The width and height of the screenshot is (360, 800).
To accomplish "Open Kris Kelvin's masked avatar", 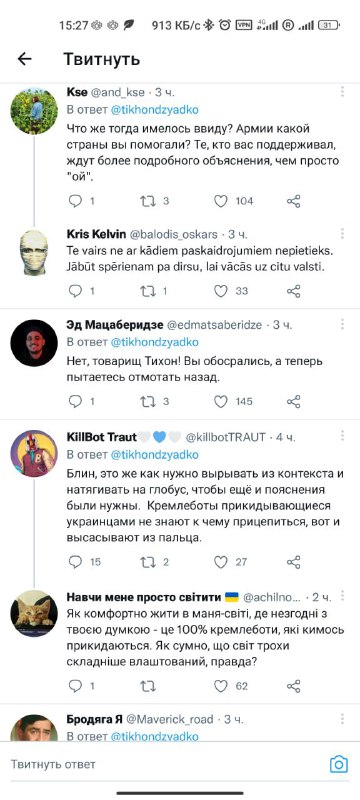I will (34, 253).
